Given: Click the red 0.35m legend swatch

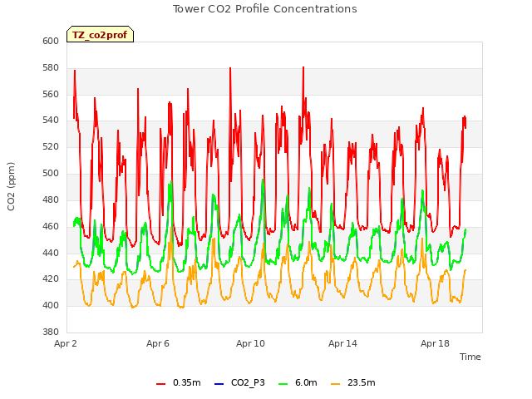Looking at the screenshot, I should click(160, 384).
